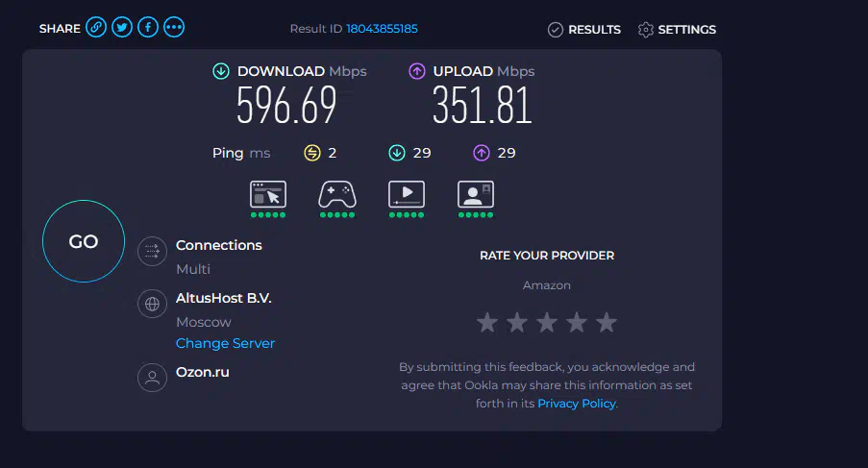
Task: Click the video streaming icon
Action: click(x=407, y=195)
